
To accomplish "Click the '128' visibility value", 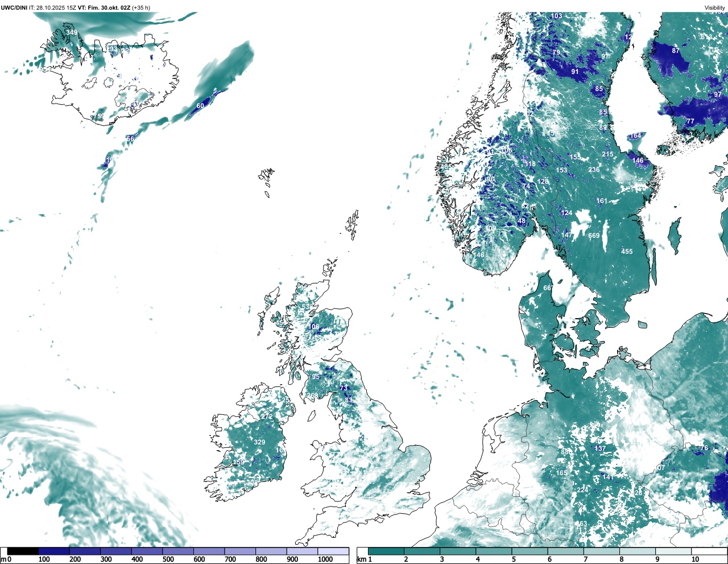I will click(x=543, y=182).
